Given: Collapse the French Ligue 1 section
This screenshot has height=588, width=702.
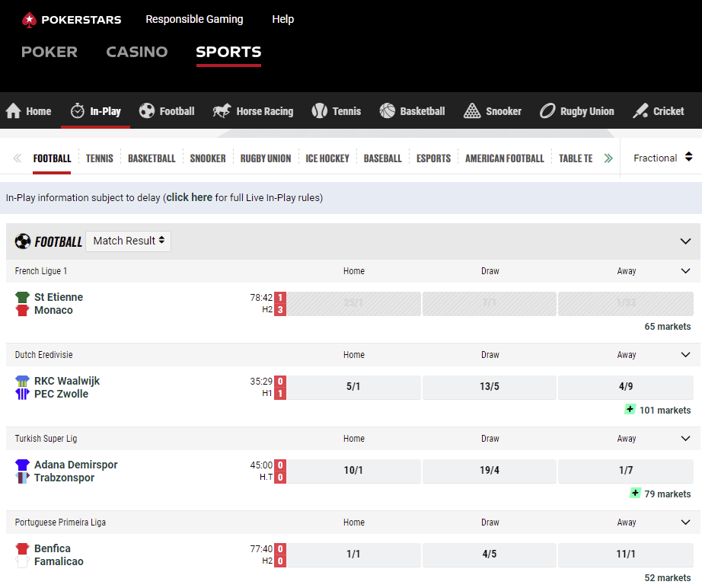Looking at the screenshot, I should pos(685,271).
